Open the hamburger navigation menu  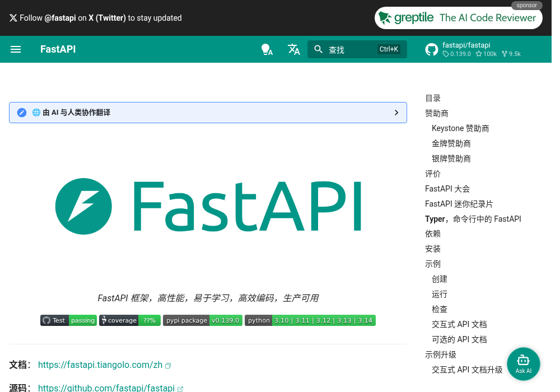16,49
